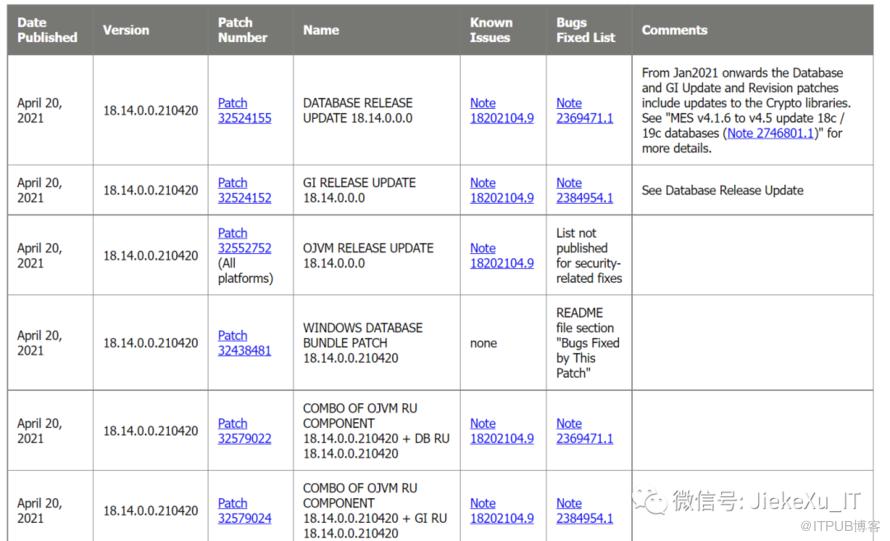This screenshot has height=541, width=890.
Task: Select the '+ DB RU' combo name cell
Action: point(377,431)
